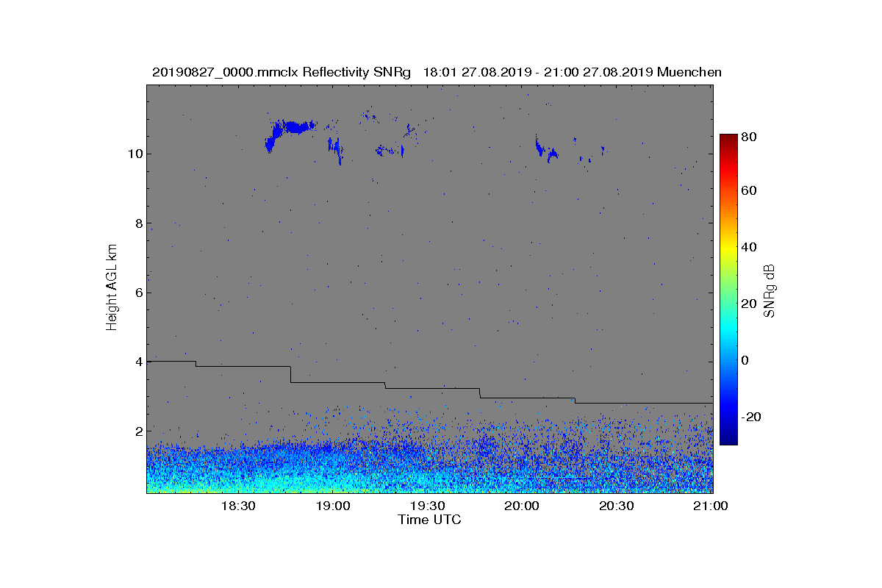This screenshot has width=882, height=588.
Task: Click the height tick label 4
Action: [137, 362]
